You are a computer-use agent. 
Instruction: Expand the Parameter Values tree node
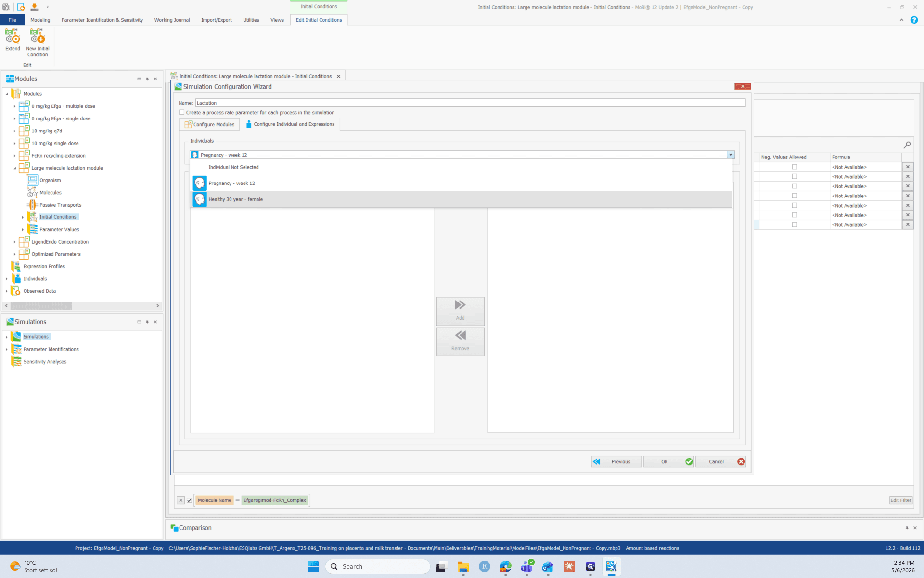[x=23, y=230]
